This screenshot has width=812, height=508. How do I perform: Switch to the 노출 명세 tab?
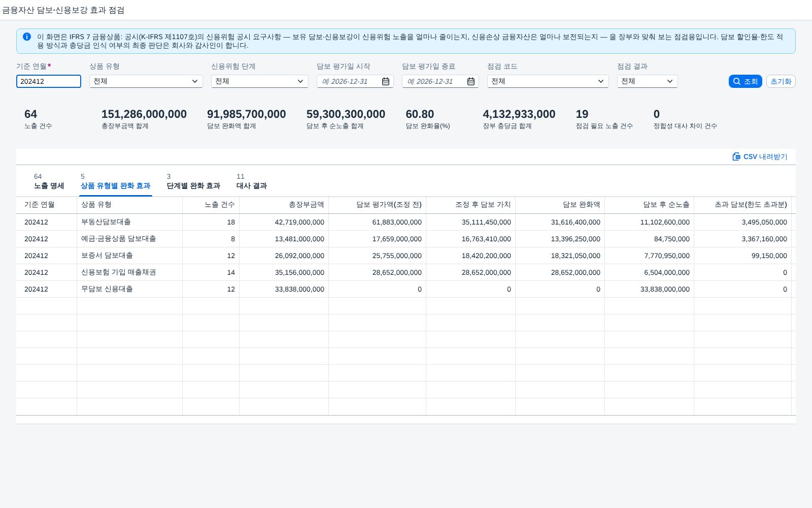pyautogui.click(x=49, y=181)
